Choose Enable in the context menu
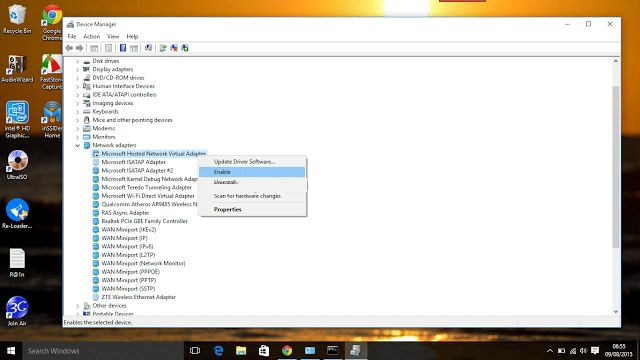Screen dimensions: 640x360 point(252,172)
